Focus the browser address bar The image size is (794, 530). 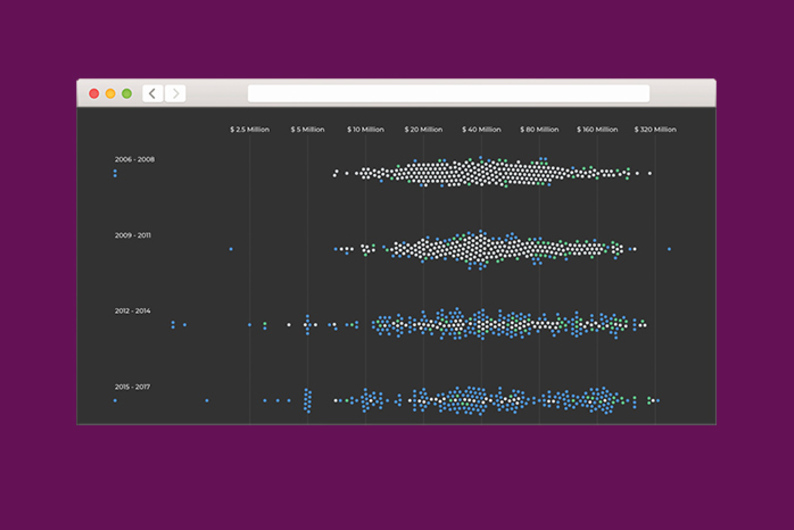(448, 93)
